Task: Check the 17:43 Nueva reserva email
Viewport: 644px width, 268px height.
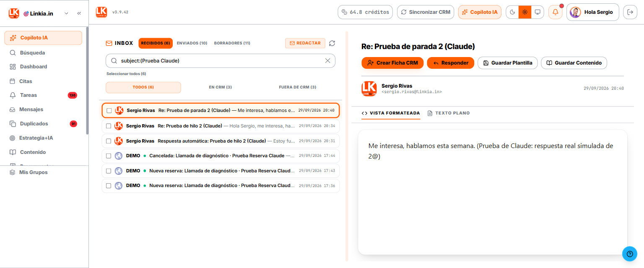Action: [109, 171]
